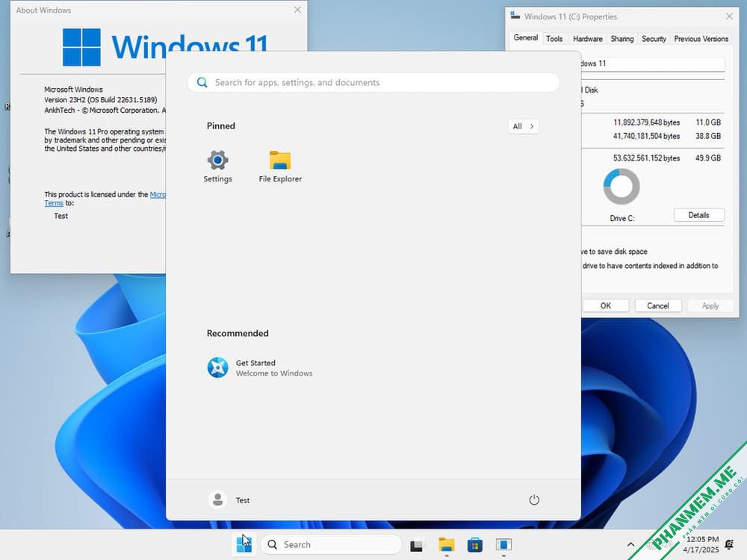Click the Version 23H2 build text
The width and height of the screenshot is (747, 560).
101,100
